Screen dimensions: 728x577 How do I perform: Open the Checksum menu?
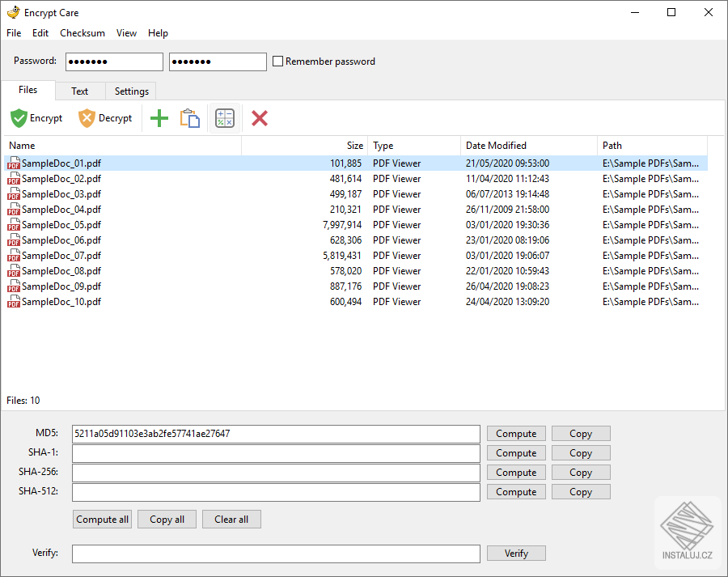pyautogui.click(x=82, y=33)
